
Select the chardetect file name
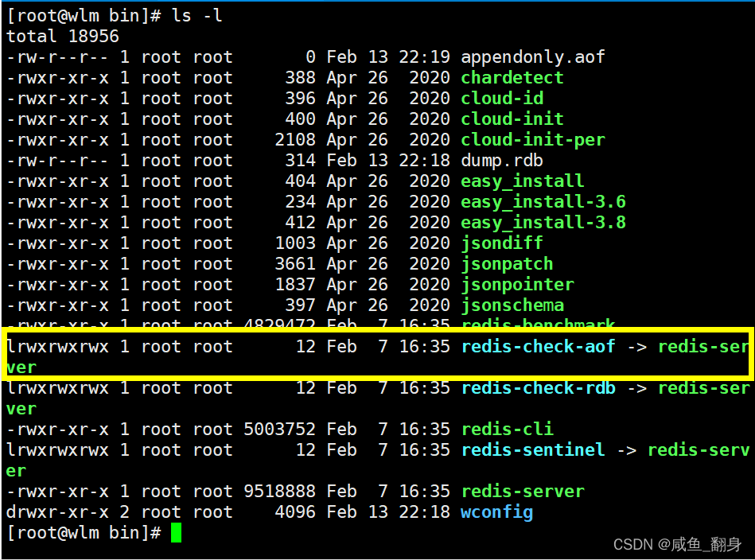pyautogui.click(x=512, y=78)
